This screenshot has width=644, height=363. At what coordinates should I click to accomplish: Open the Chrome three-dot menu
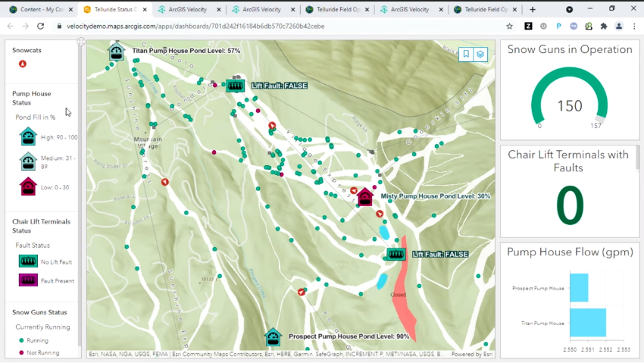pos(634,26)
